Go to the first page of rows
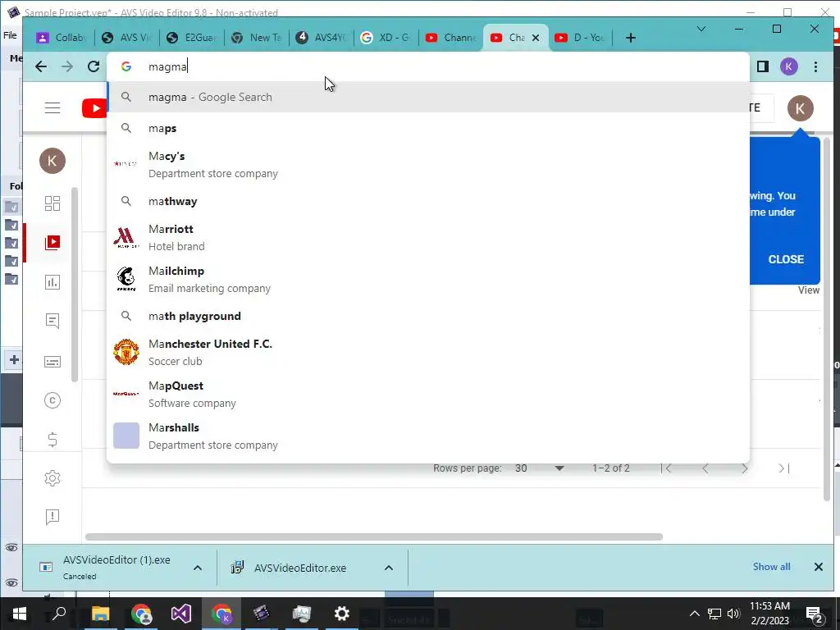The image size is (840, 630). [x=668, y=468]
